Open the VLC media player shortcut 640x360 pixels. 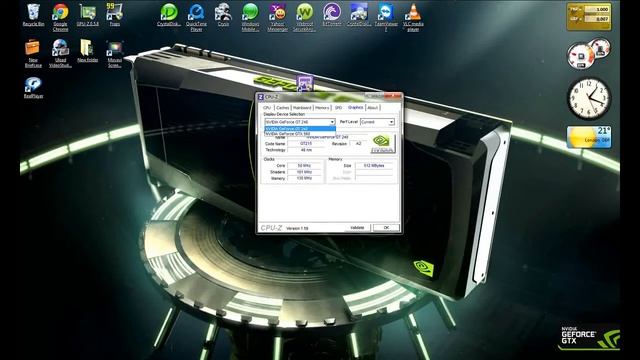pyautogui.click(x=413, y=17)
